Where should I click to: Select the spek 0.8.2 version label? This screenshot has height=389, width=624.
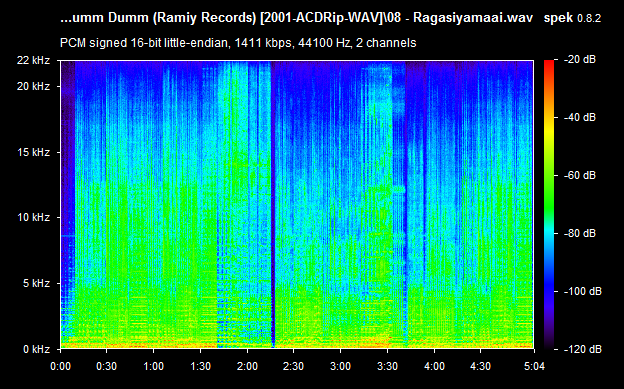coord(572,18)
